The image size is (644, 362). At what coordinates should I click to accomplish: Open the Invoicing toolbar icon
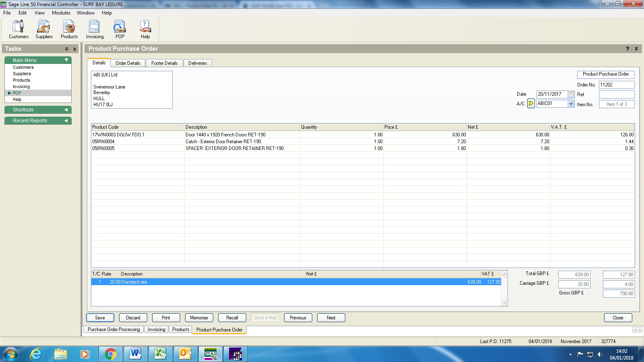tap(95, 29)
